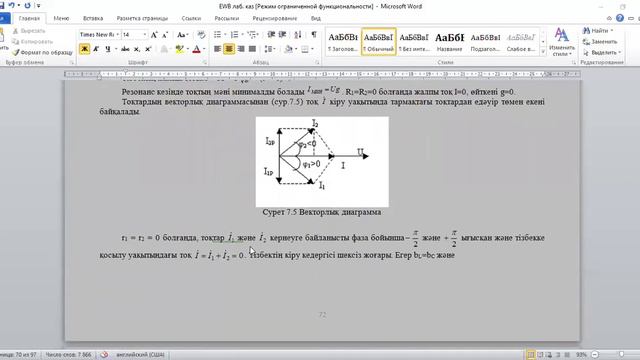
Task: Click Shading paint bucket icon
Action: pyautogui.click(x=288, y=49)
